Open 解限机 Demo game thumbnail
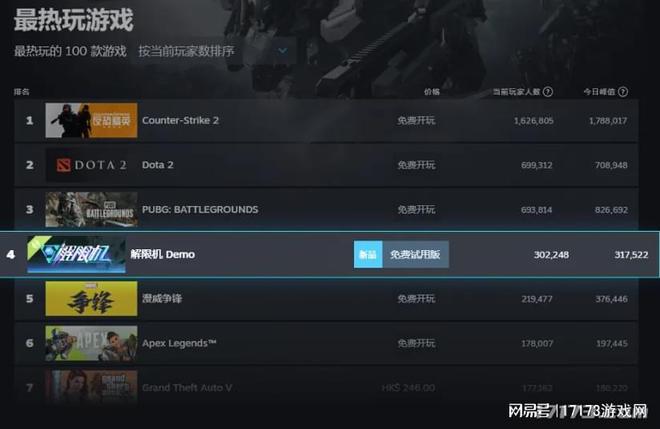The image size is (660, 429). 76,254
